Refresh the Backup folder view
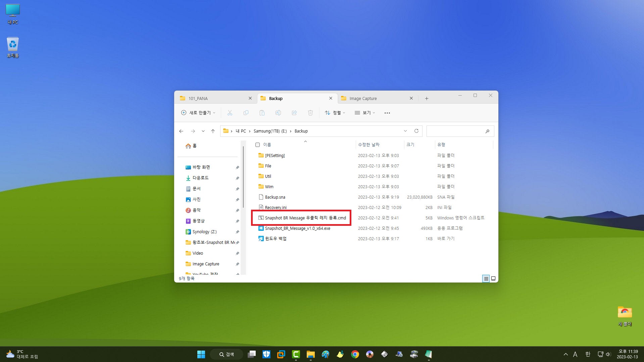644x362 pixels. [x=416, y=131]
